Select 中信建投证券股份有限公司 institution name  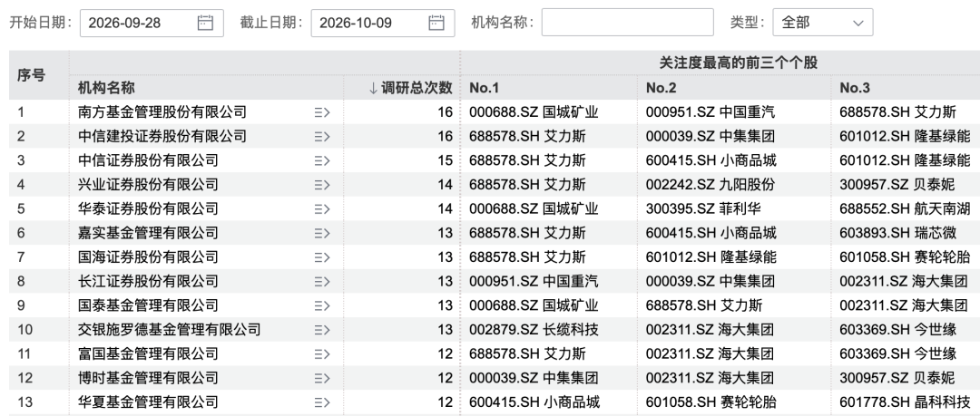pyautogui.click(x=162, y=136)
